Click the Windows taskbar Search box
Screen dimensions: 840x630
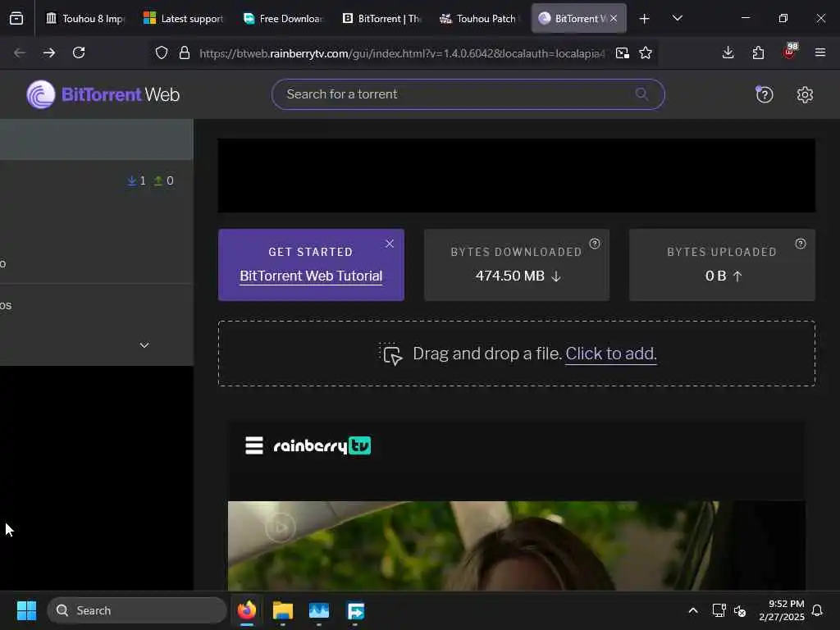point(137,610)
